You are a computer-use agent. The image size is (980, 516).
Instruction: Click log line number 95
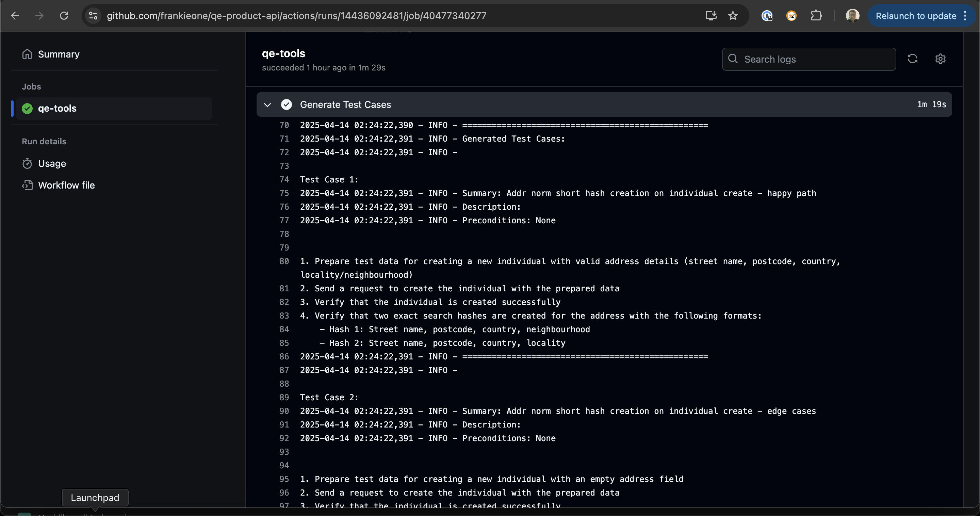pos(284,479)
